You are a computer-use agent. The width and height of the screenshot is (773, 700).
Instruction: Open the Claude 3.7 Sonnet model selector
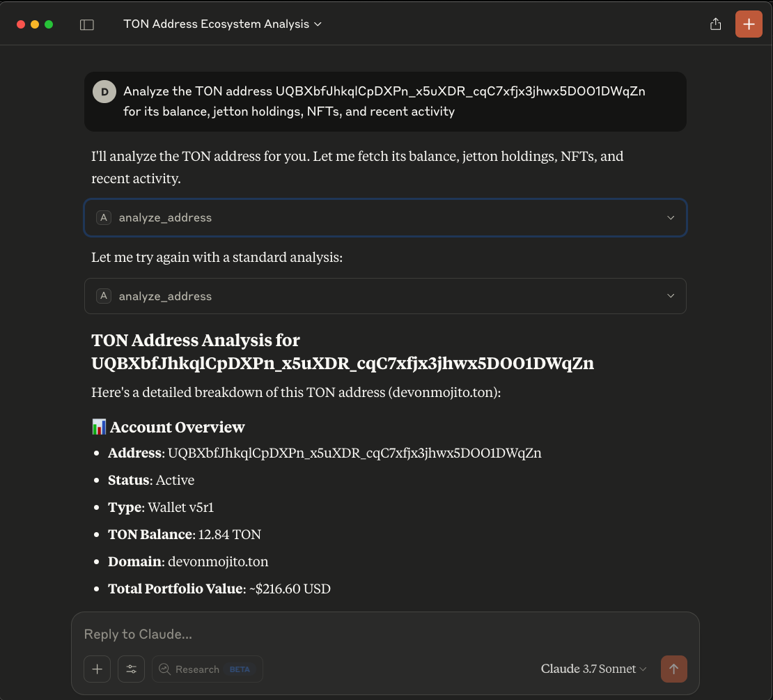click(x=593, y=669)
